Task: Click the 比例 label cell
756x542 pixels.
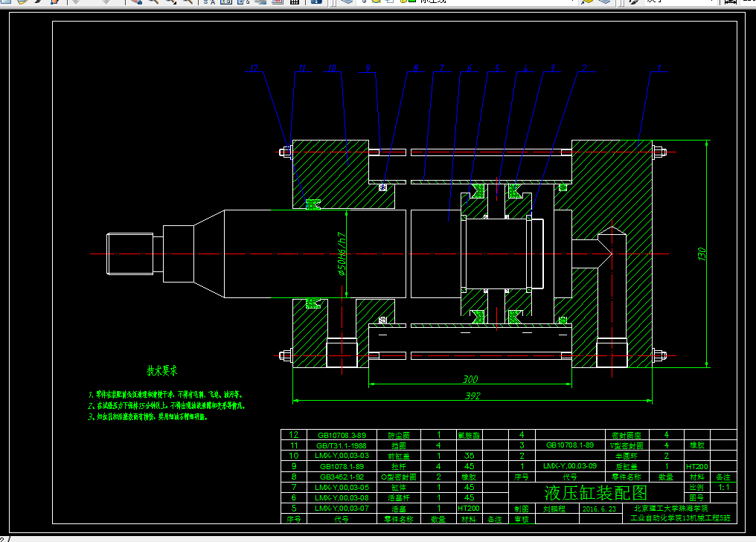Action: (x=696, y=487)
